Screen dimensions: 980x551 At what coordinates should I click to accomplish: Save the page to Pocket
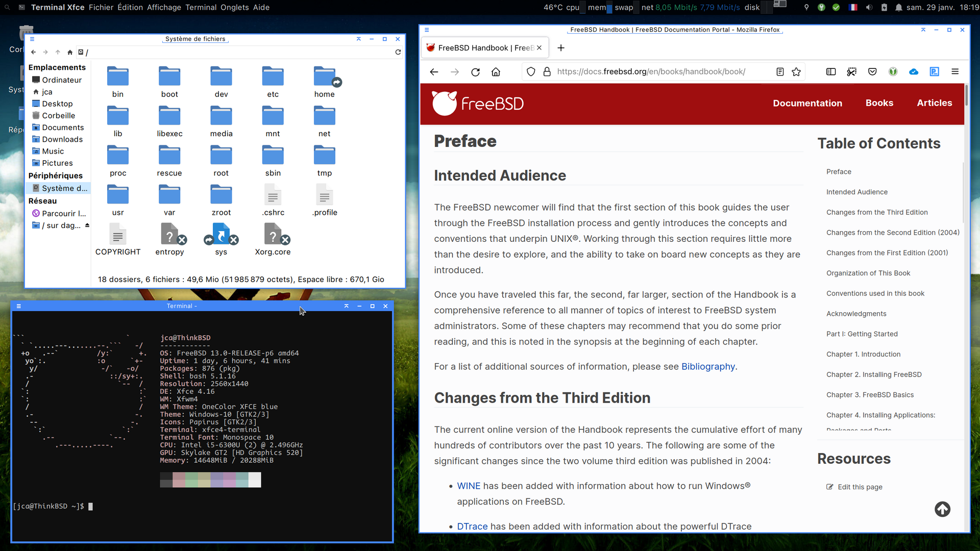point(872,72)
